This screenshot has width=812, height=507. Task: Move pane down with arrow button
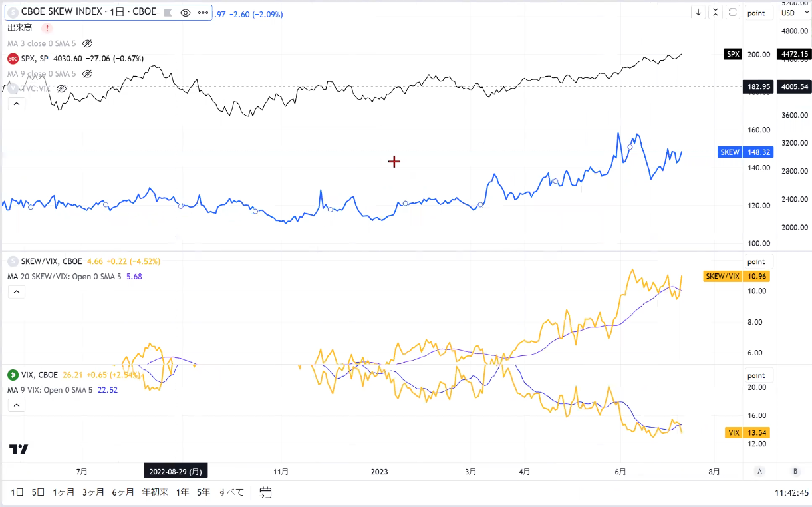[x=699, y=12]
